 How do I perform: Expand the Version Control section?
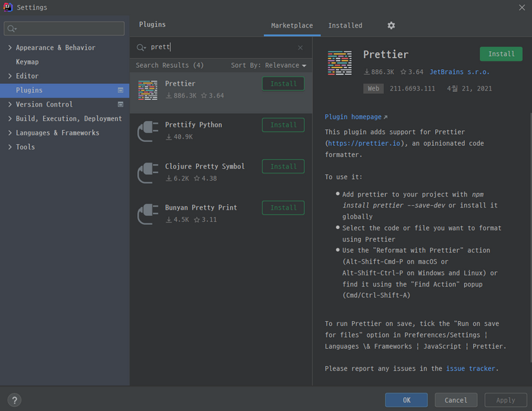pos(10,104)
